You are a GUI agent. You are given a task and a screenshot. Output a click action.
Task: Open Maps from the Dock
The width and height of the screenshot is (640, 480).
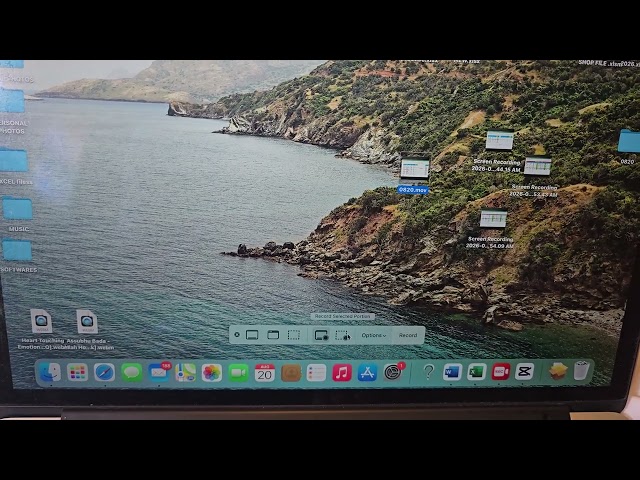(185, 373)
